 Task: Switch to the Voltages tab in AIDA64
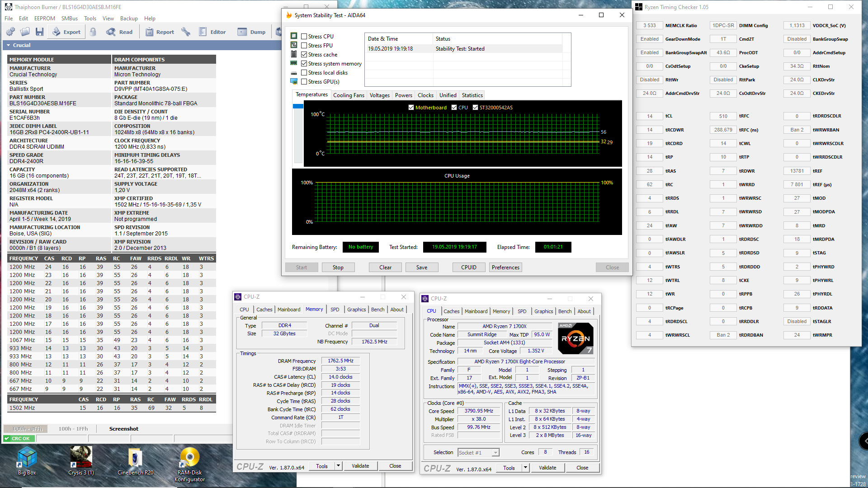(379, 95)
